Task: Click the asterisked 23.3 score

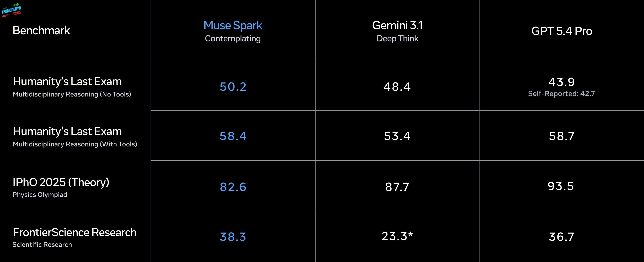Action: [x=397, y=236]
